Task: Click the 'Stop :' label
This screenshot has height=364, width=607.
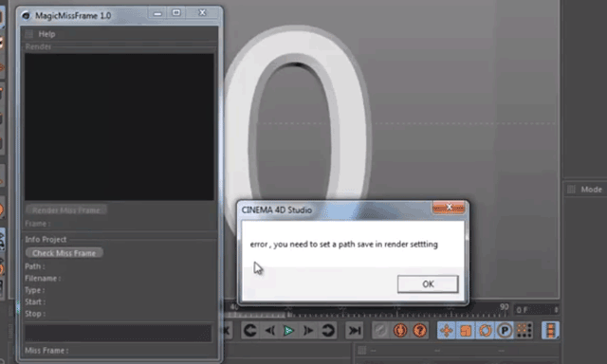Action: pyautogui.click(x=35, y=314)
